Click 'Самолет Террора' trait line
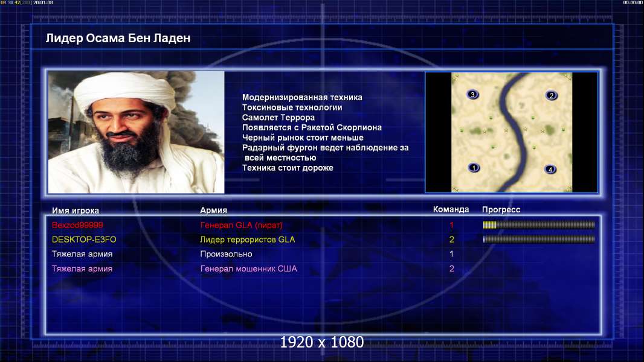 [278, 117]
